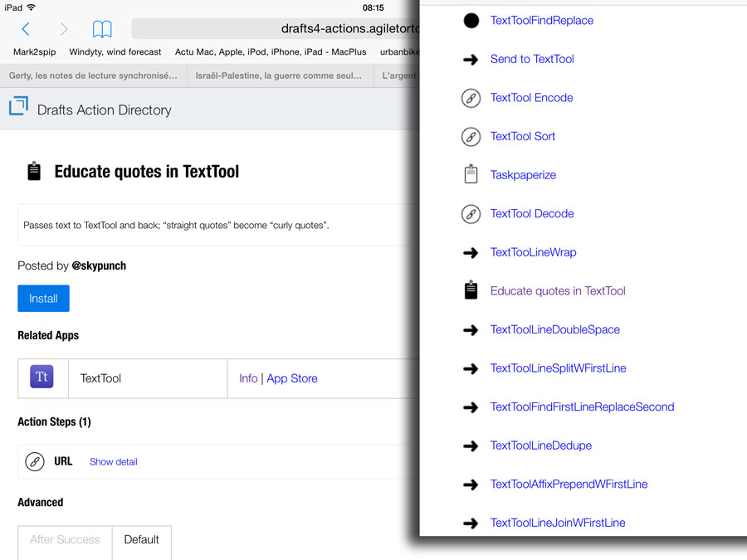
Task: Switch to the Gerty notes de lecture tab
Action: [93, 75]
